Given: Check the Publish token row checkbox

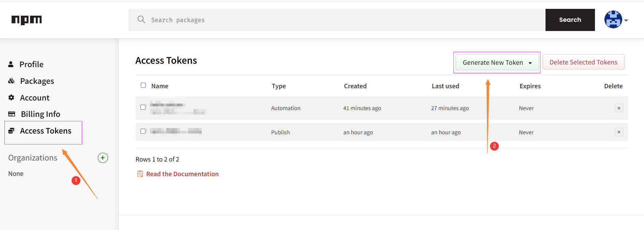Looking at the screenshot, I should tap(143, 131).
